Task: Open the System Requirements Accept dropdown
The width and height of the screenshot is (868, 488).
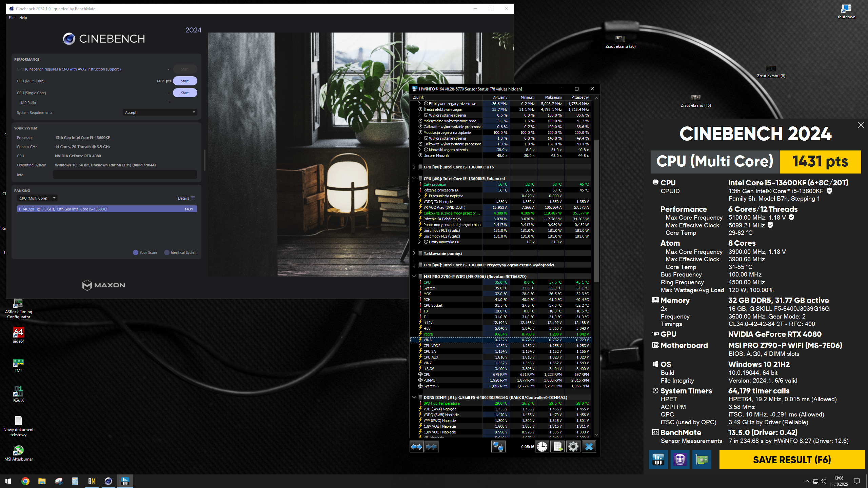Action: [x=160, y=113]
